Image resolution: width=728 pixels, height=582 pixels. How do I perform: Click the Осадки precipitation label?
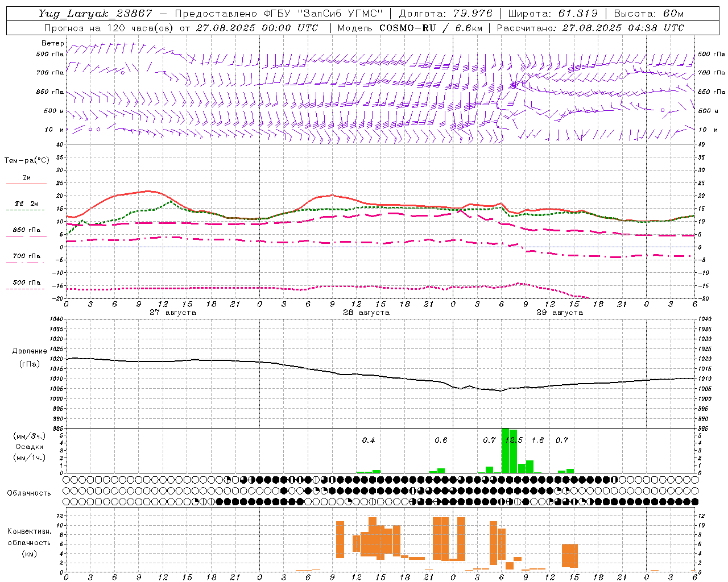(x=29, y=447)
